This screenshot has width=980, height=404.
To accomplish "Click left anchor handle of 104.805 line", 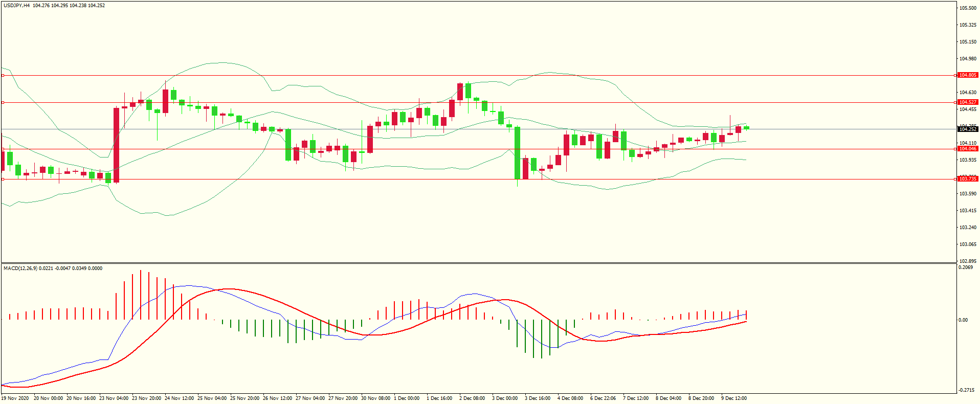I will 3,75.
